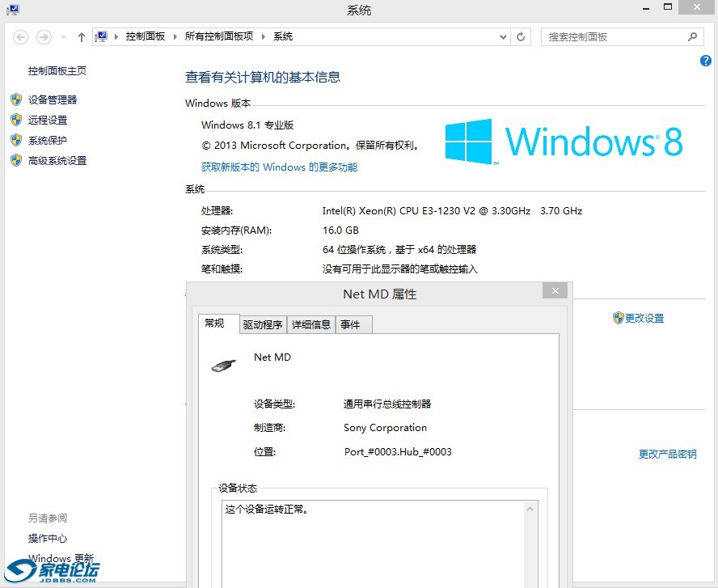Expand the chevron after 控制面板
Image resolution: width=718 pixels, height=588 pixels.
coord(175,36)
